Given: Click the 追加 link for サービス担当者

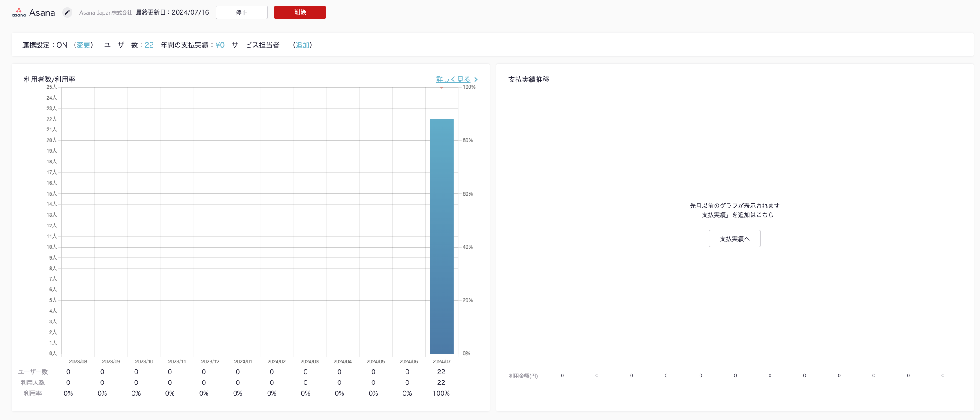Looking at the screenshot, I should 302,45.
